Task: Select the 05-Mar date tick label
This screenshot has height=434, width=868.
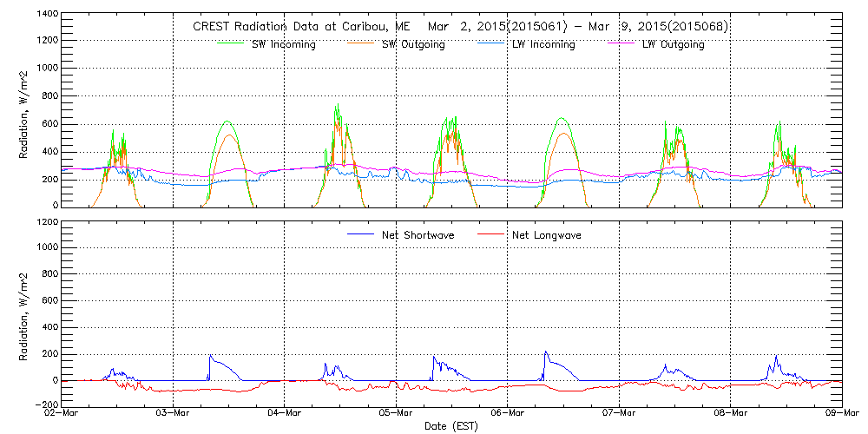Action: click(396, 414)
